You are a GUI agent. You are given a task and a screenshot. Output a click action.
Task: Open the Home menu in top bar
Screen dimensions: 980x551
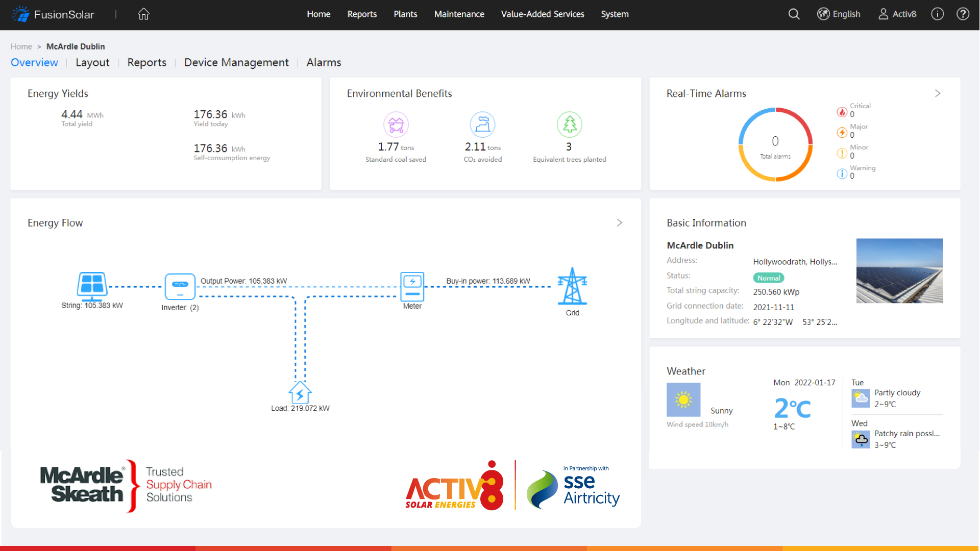[318, 14]
